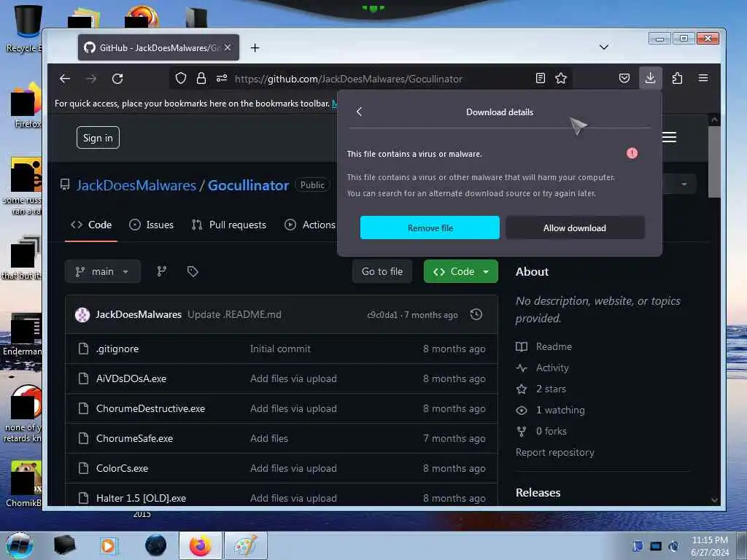Click Remove file button
747x560 pixels.
click(x=430, y=227)
